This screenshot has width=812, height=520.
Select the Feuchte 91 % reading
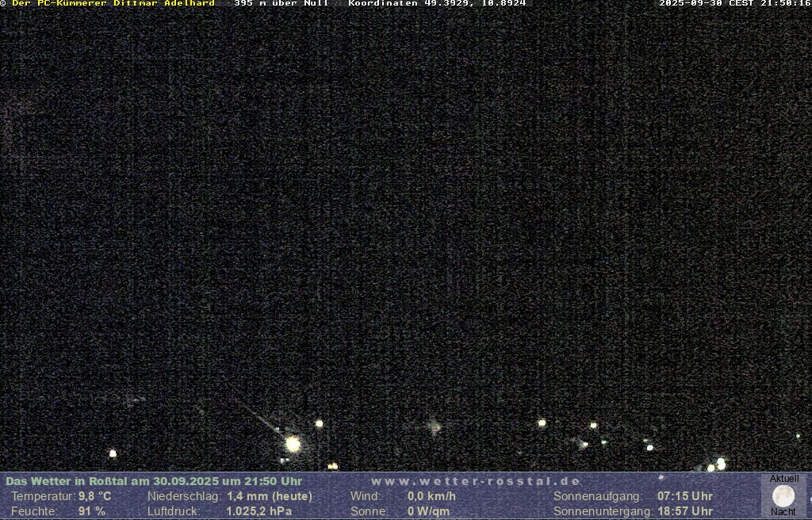pos(91,511)
